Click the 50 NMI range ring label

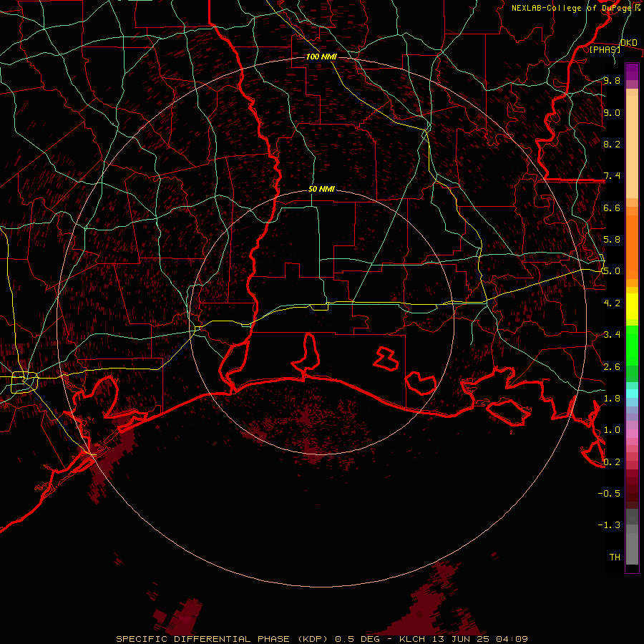point(321,189)
